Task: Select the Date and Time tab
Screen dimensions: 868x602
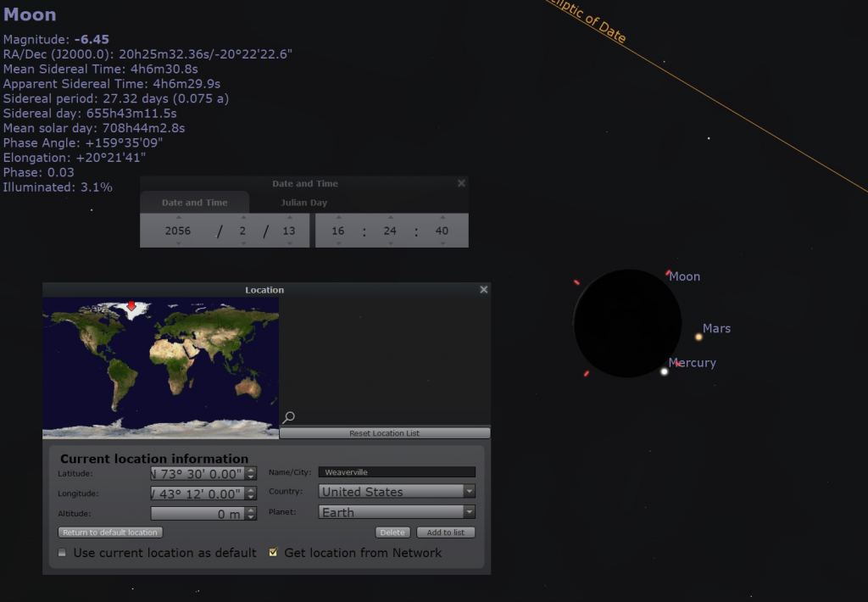Action: pos(194,203)
